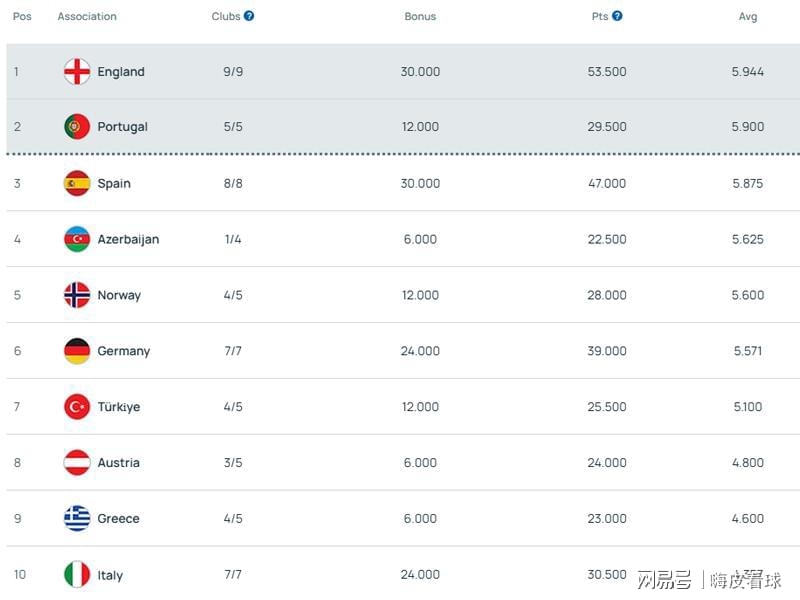This screenshot has width=800, height=600.
Task: Click the Pts help question-mark icon
Action: tap(617, 16)
